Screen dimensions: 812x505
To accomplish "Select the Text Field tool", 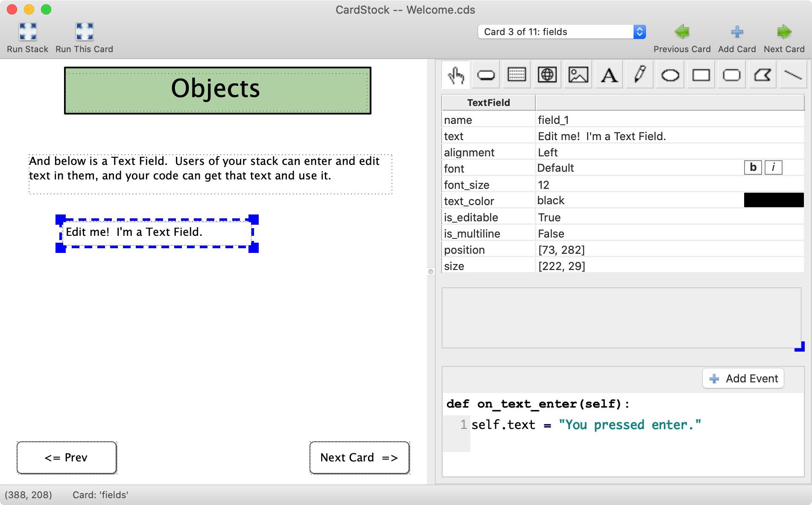I will (517, 75).
